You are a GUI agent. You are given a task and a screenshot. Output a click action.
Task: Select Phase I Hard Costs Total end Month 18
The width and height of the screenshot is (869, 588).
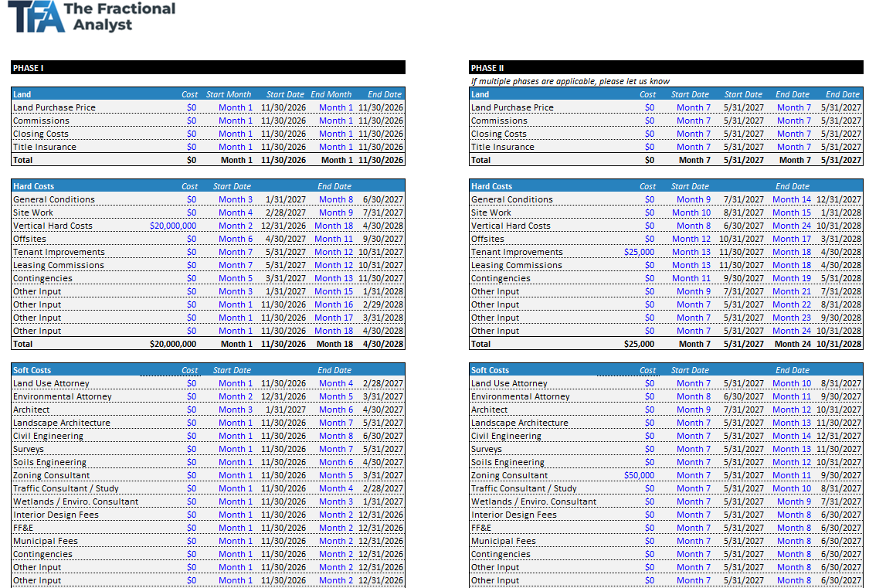point(334,344)
